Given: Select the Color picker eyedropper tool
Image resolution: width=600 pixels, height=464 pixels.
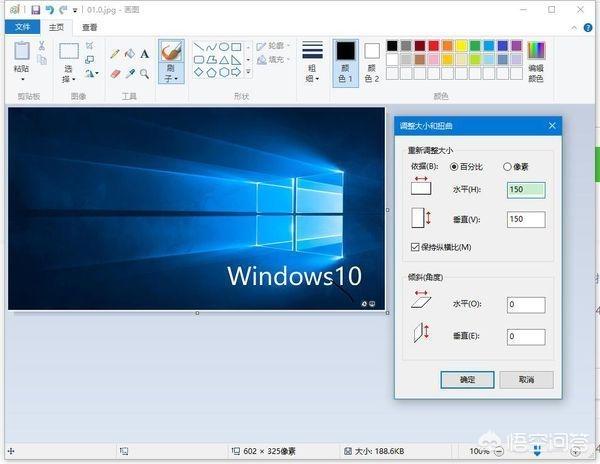Looking at the screenshot, I should point(130,73).
